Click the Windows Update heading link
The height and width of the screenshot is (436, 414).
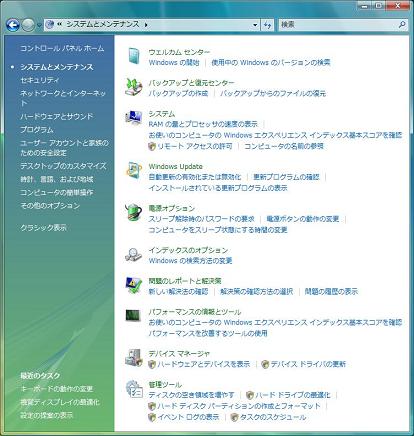pos(175,166)
